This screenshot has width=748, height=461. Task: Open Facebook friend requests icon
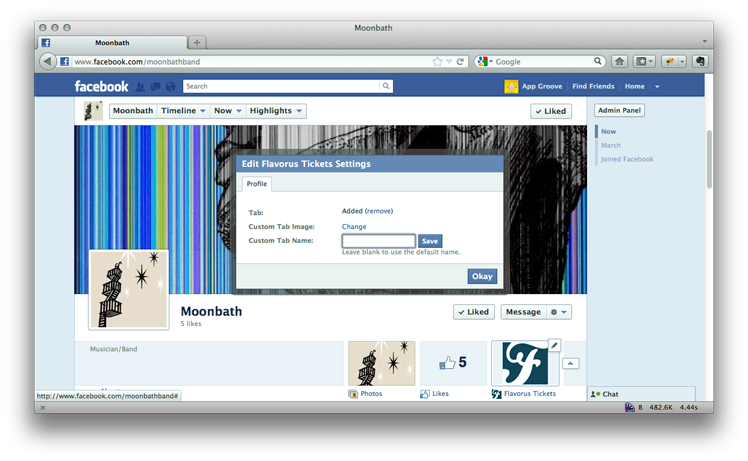point(140,86)
